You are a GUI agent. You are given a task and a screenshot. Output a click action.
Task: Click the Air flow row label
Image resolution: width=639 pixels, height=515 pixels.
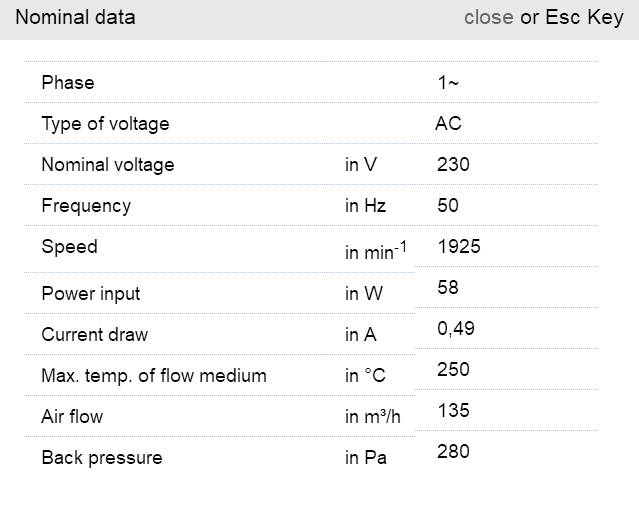72,417
